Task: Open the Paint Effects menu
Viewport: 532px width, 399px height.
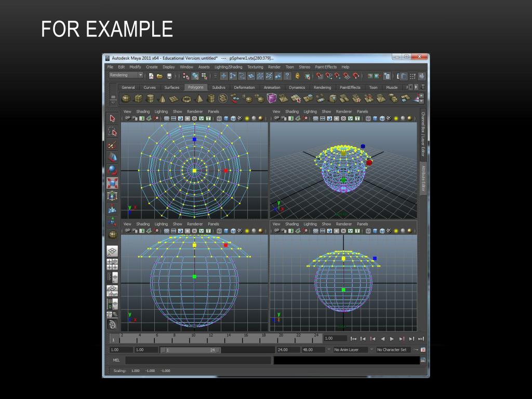Action: point(326,67)
